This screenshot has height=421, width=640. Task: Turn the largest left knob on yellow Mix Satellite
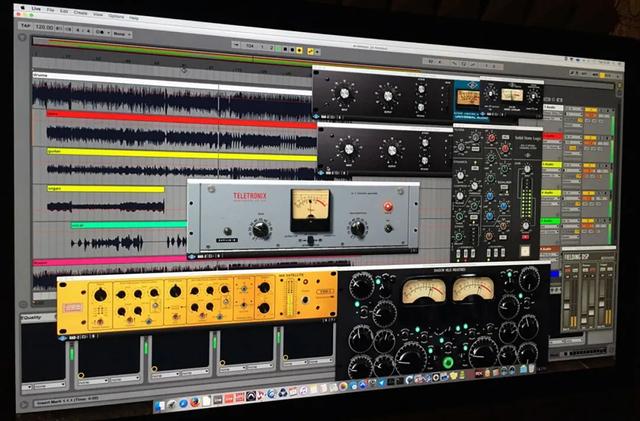point(100,295)
